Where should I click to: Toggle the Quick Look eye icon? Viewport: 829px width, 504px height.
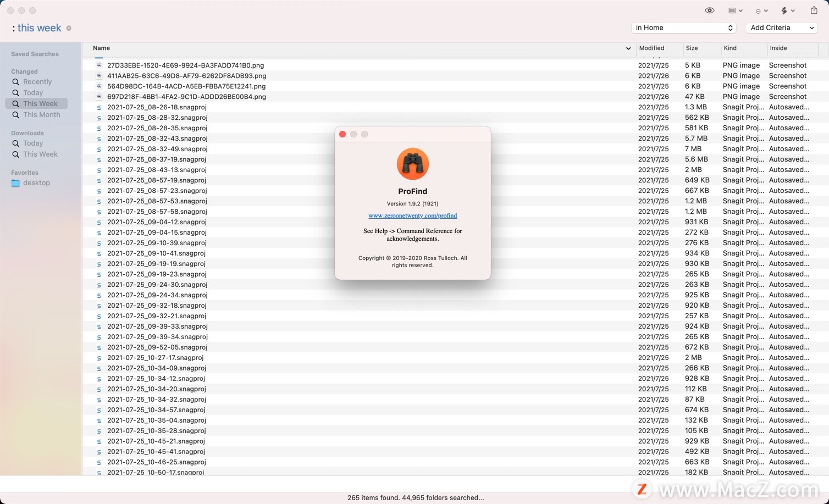[710, 10]
